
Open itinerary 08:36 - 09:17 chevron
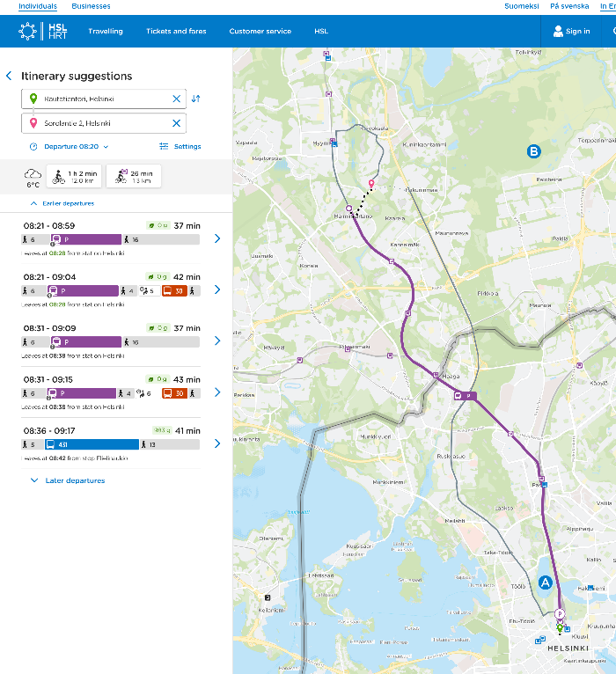point(217,443)
